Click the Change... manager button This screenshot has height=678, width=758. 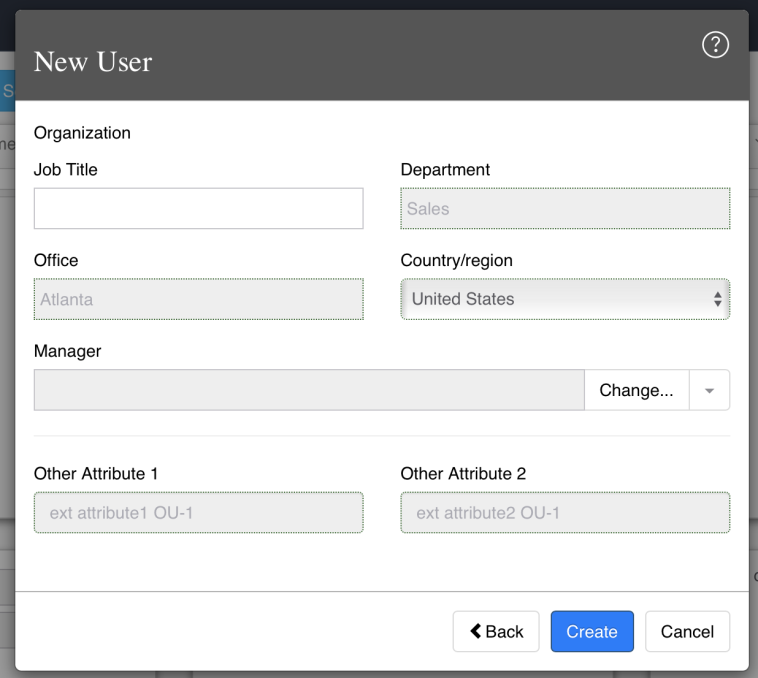pos(636,390)
